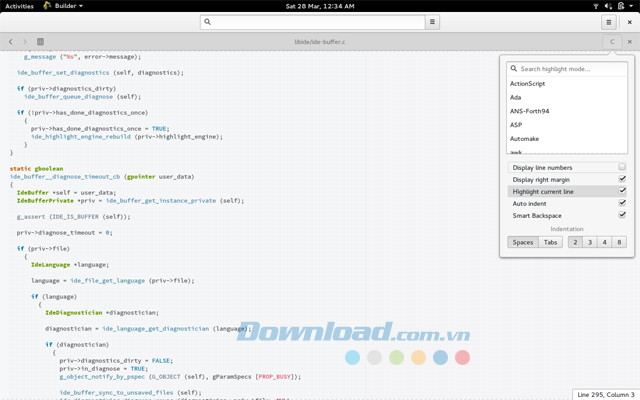Go back with the left arrow
The width and height of the screenshot is (640, 400).
(x=10, y=42)
